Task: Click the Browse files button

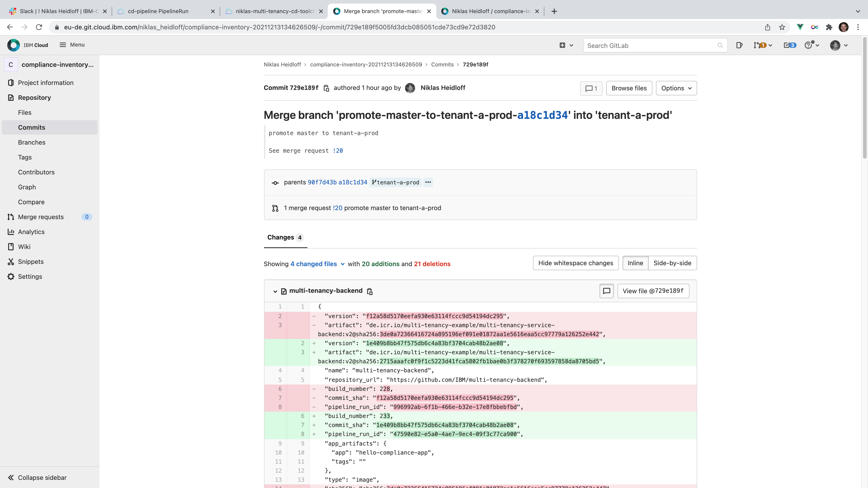Action: [629, 88]
